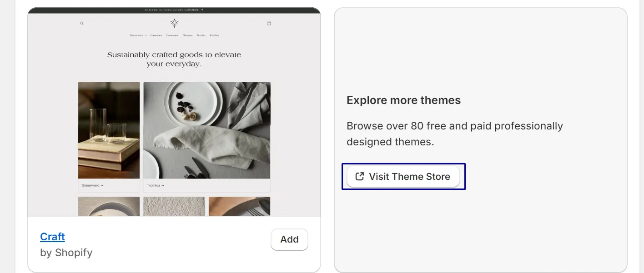
Task: Add the Craft theme
Action: [289, 239]
